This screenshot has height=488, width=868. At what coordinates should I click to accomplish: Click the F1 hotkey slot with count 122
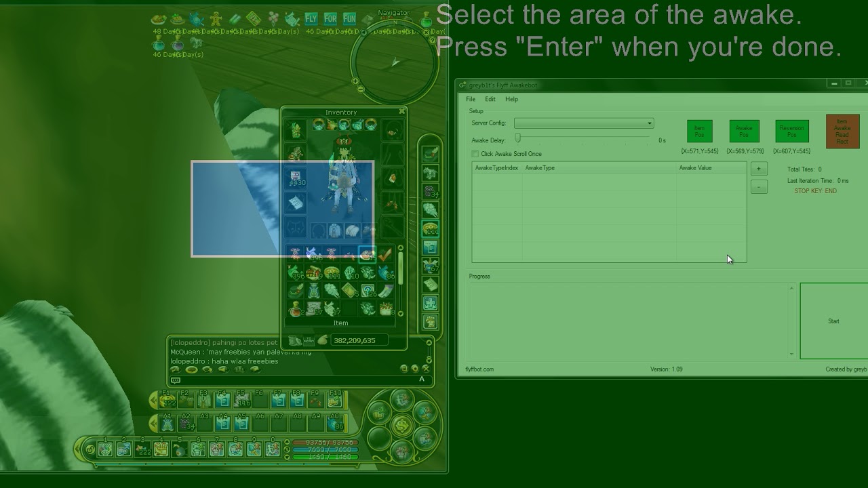pyautogui.click(x=167, y=400)
